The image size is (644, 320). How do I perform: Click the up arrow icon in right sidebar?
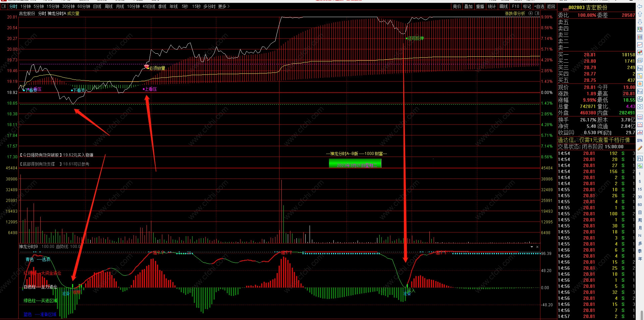tap(640, 14)
